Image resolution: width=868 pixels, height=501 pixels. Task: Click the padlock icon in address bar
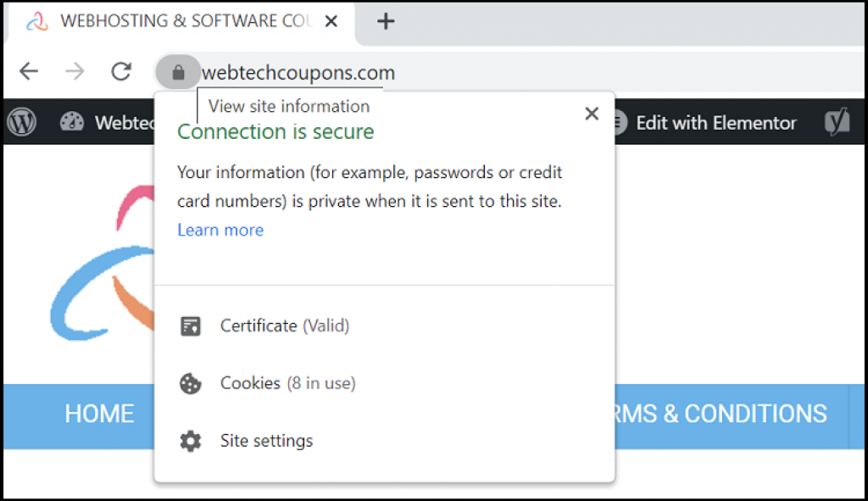[x=178, y=72]
